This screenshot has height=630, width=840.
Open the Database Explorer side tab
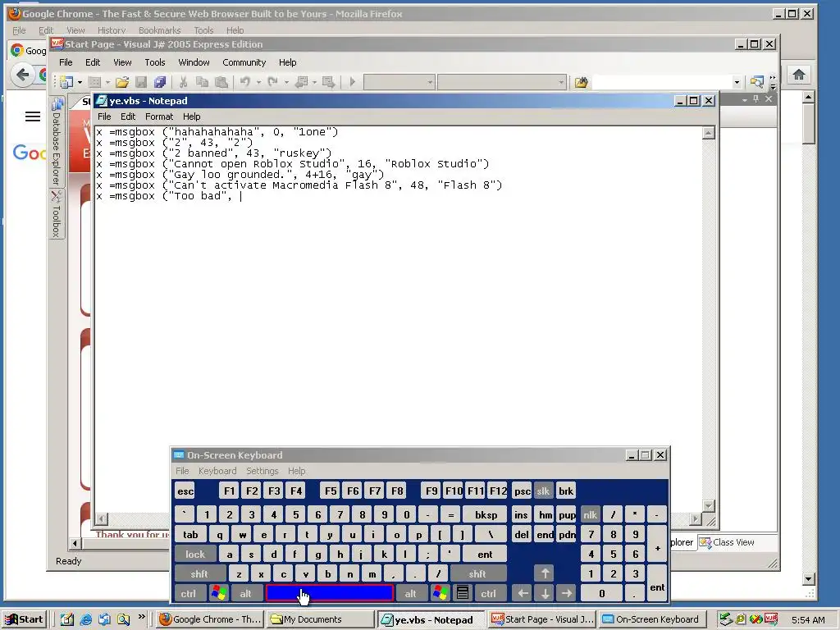(57, 142)
